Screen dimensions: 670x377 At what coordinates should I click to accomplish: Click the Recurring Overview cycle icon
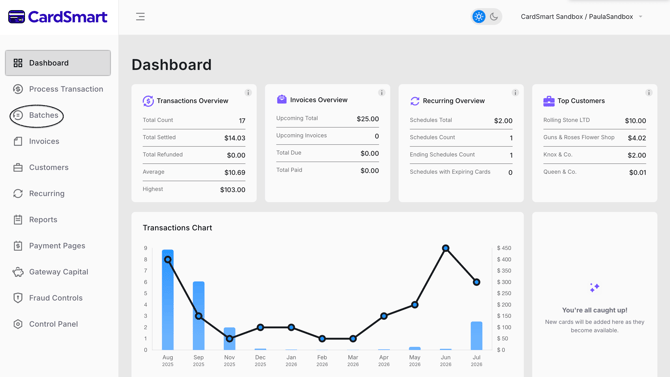(415, 101)
